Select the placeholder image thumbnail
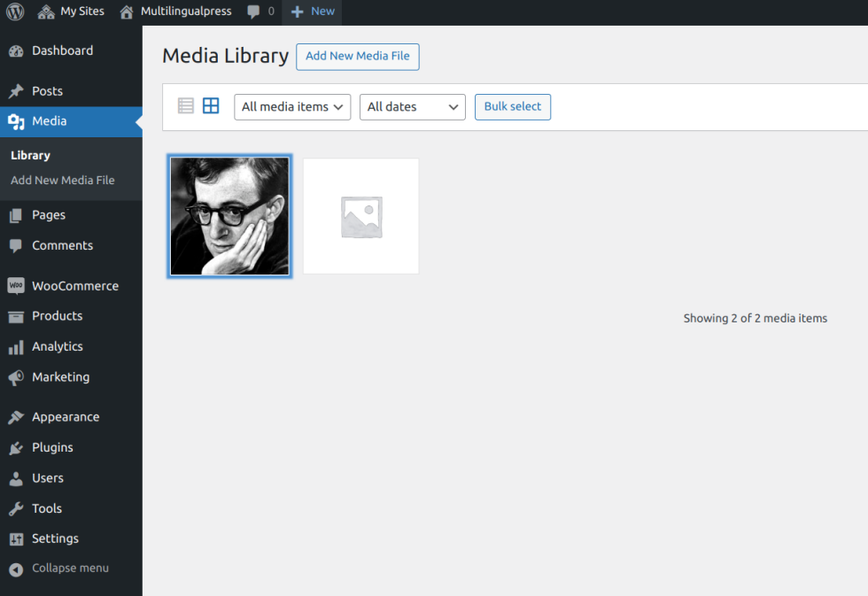Image resolution: width=868 pixels, height=596 pixels. [361, 216]
